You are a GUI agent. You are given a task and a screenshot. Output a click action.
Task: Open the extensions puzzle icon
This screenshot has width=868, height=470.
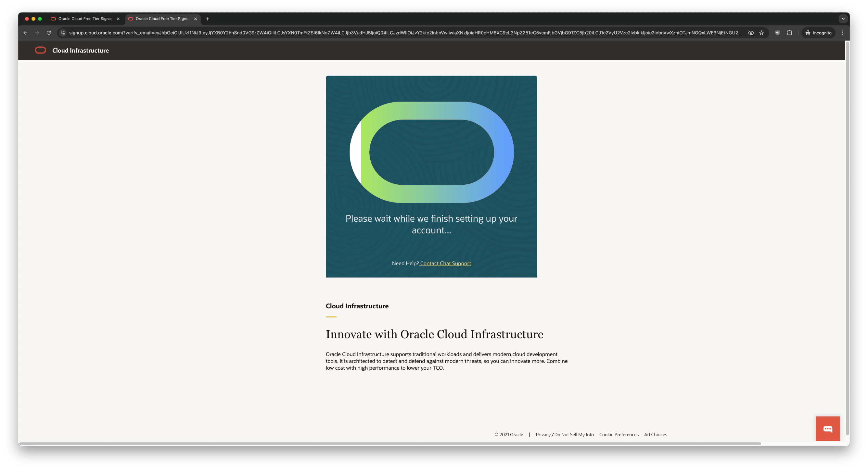pos(789,33)
